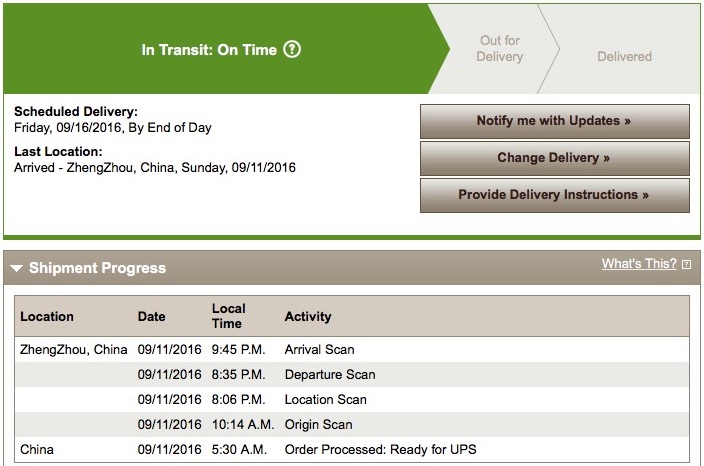Select the Order Processed: Ready for UPS row

click(x=352, y=449)
